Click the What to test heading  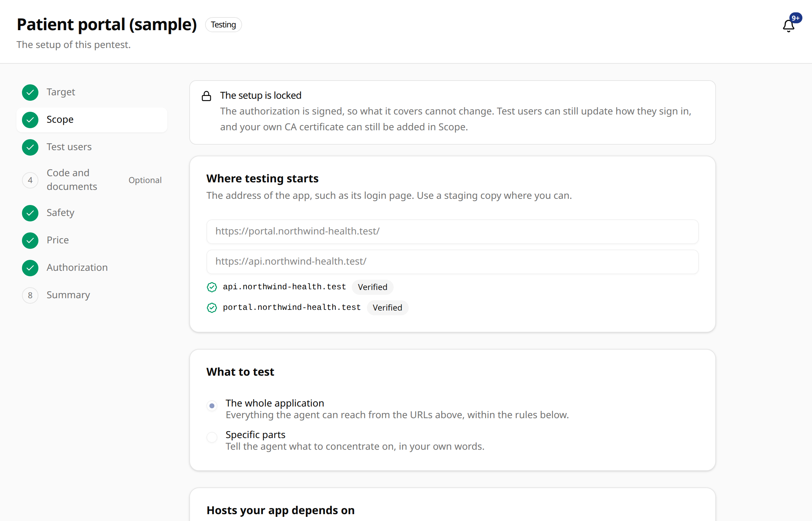[240, 372]
